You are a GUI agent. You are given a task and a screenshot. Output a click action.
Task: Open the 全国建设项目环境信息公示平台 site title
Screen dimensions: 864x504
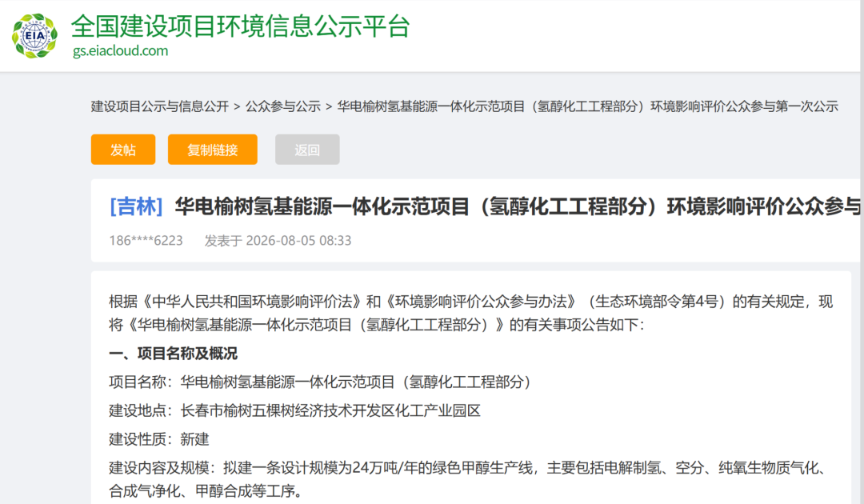click(240, 26)
